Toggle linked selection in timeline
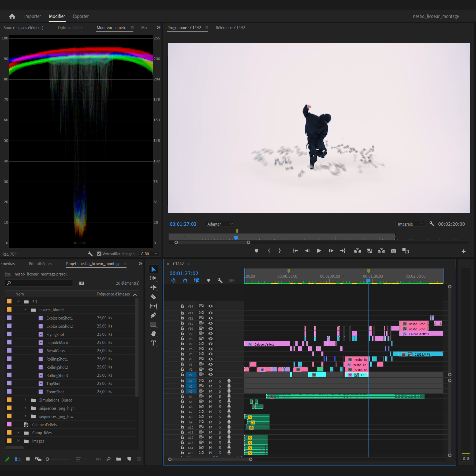Viewport: 476px width, 476px height. pos(196,280)
